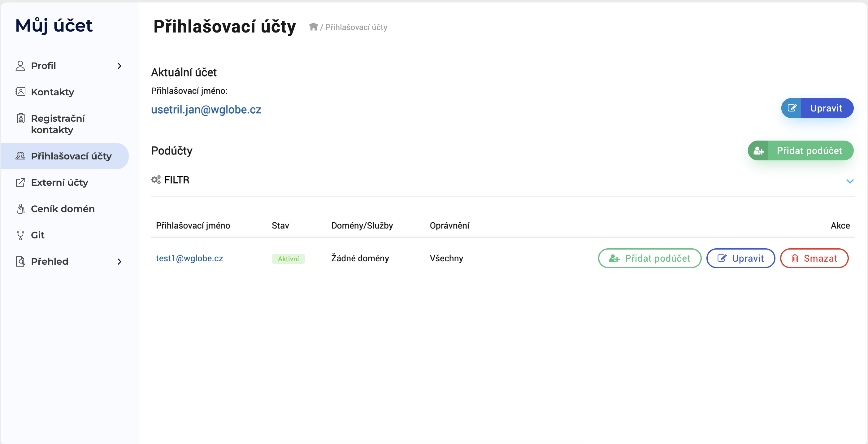Click the Akce column header

840,225
